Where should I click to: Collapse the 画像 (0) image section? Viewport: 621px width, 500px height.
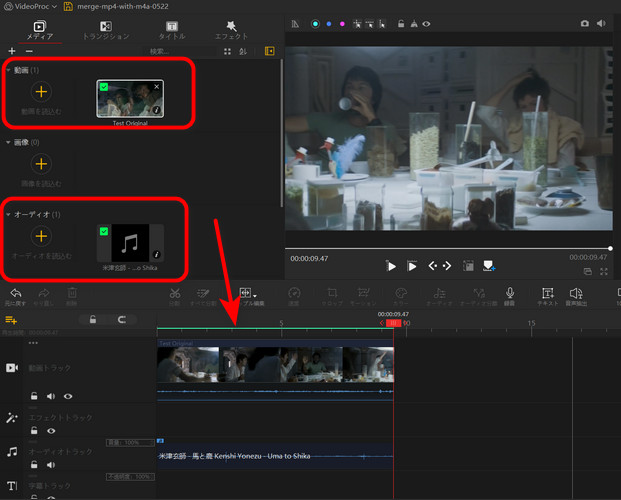(x=8, y=142)
